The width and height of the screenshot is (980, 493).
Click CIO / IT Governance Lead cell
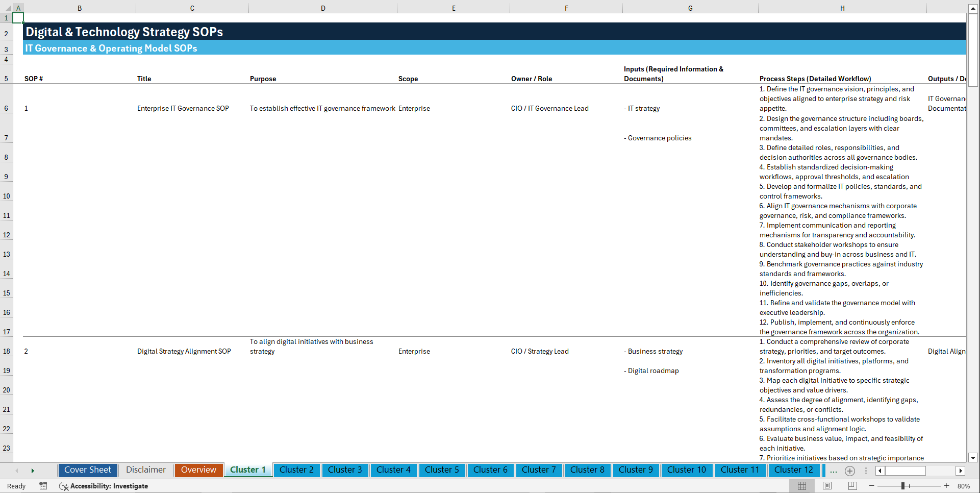pos(550,108)
